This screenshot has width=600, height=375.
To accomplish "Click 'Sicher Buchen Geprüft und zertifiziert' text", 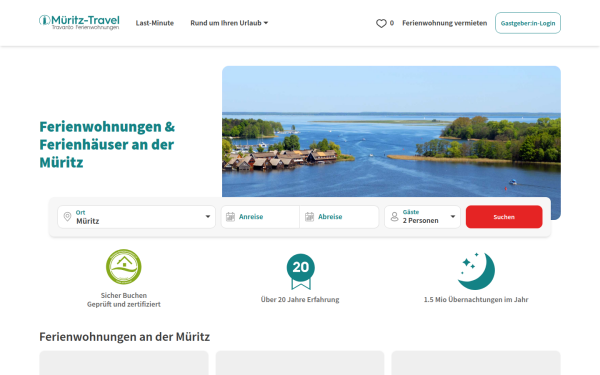I will (124, 300).
